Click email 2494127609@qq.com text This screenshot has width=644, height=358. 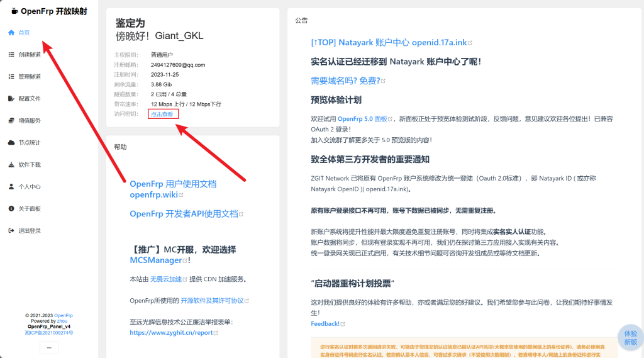point(178,65)
